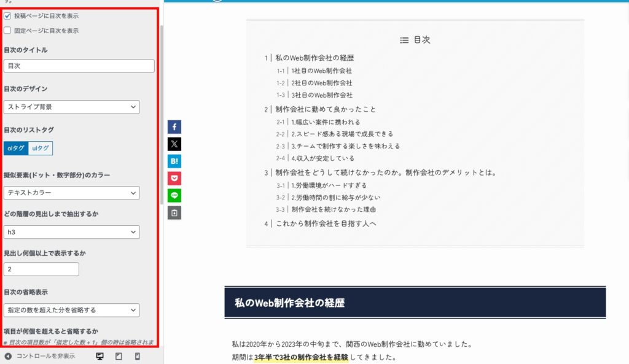Open the heading level dropdown showing h3
Image resolution: width=629 pixels, height=364 pixels.
(x=71, y=232)
